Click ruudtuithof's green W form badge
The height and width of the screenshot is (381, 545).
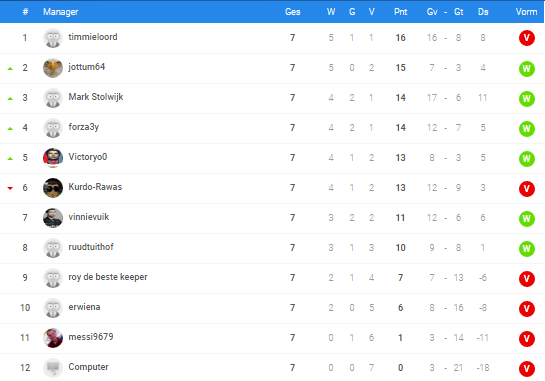(x=527, y=248)
